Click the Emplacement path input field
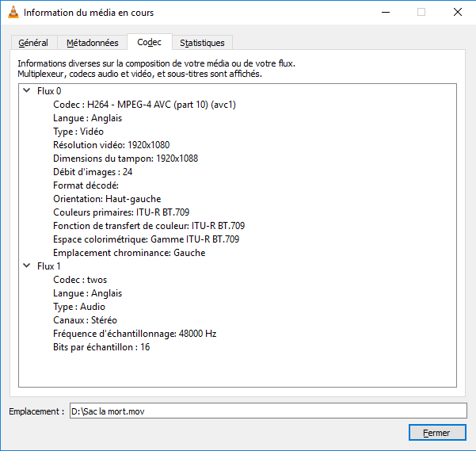This screenshot has width=476, height=451. click(268, 411)
